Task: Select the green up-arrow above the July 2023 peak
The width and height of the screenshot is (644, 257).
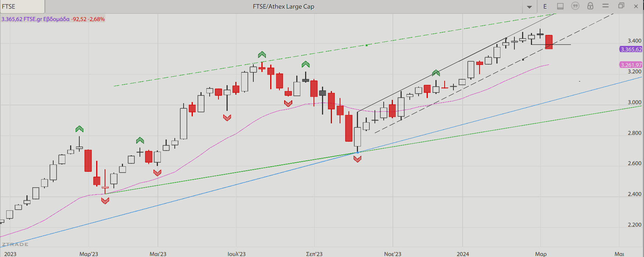Action: (262, 55)
